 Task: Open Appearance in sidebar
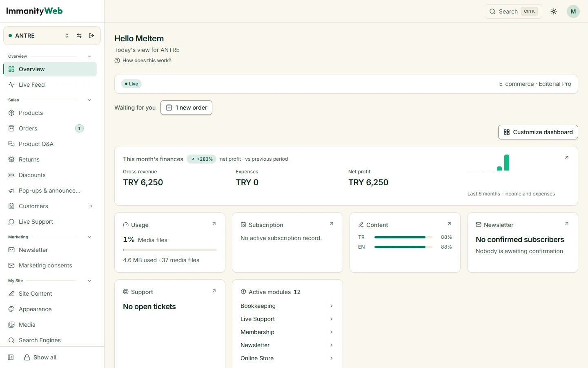50,309
